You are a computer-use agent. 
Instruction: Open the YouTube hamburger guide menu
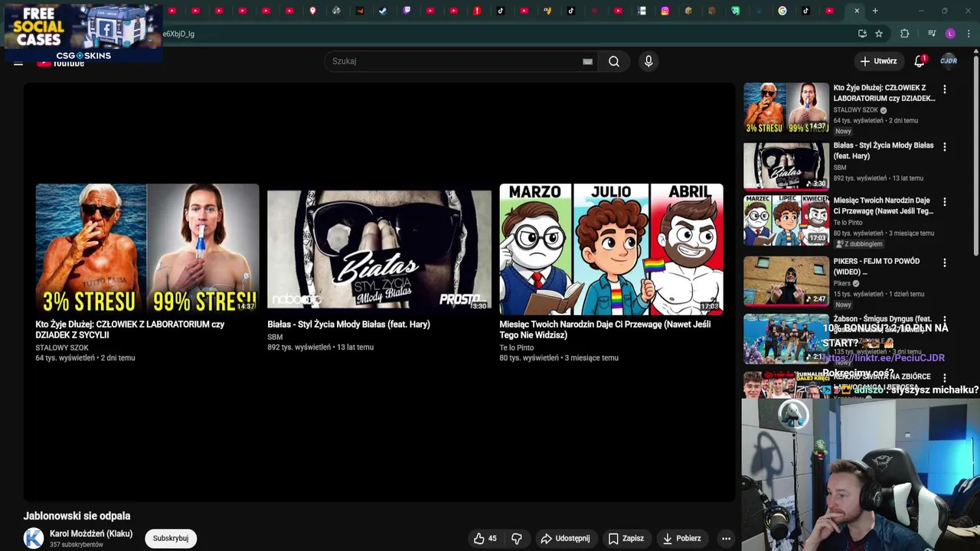(x=18, y=63)
